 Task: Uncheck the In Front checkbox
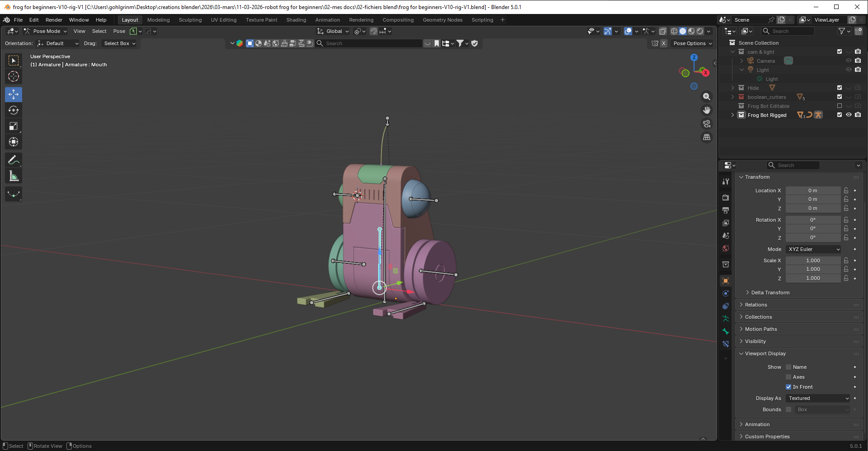(788, 387)
